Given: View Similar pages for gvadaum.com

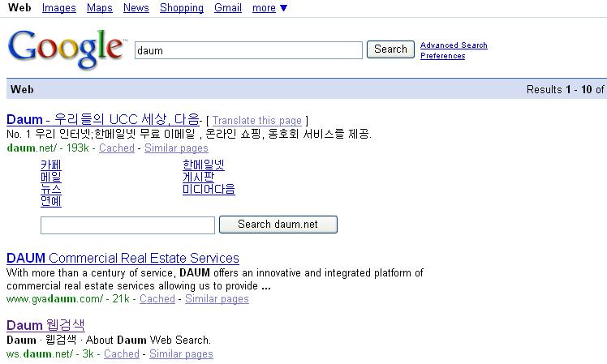Looking at the screenshot, I should click(x=217, y=298).
